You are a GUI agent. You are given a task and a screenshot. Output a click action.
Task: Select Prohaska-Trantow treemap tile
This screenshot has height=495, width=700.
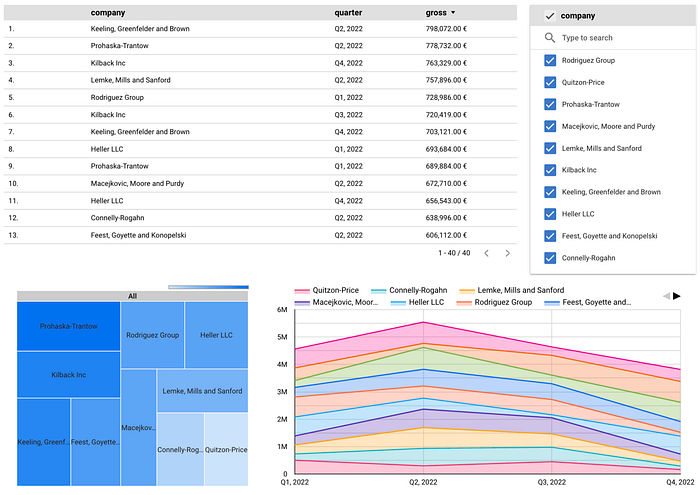(68, 326)
